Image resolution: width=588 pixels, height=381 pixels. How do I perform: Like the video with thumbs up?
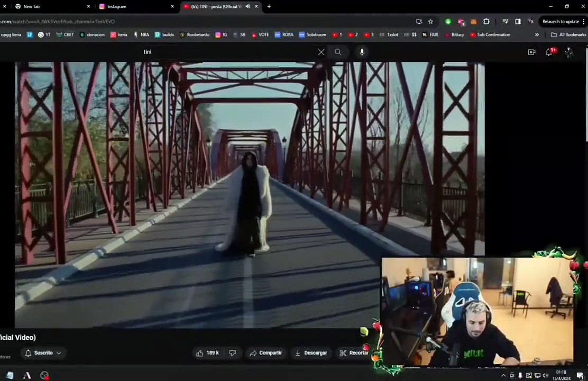(207, 353)
